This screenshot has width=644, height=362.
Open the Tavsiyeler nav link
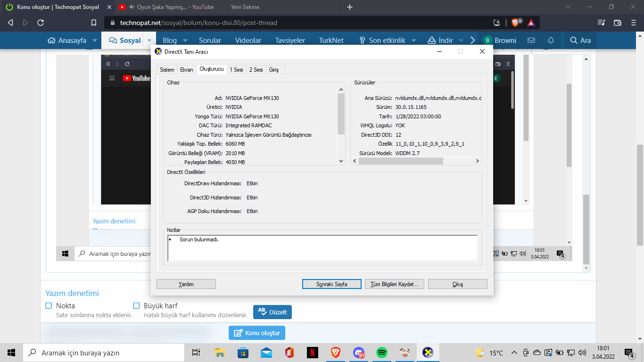click(x=290, y=41)
